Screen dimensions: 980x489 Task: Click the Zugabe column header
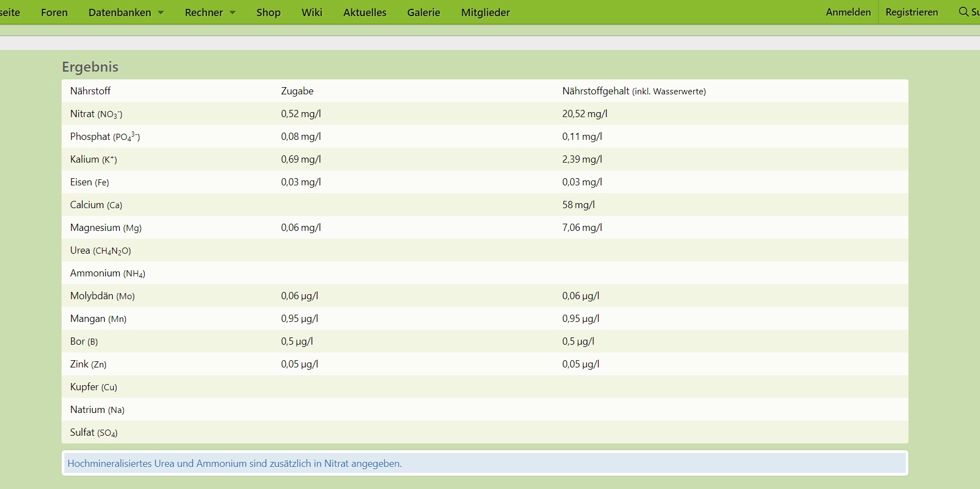click(x=297, y=91)
